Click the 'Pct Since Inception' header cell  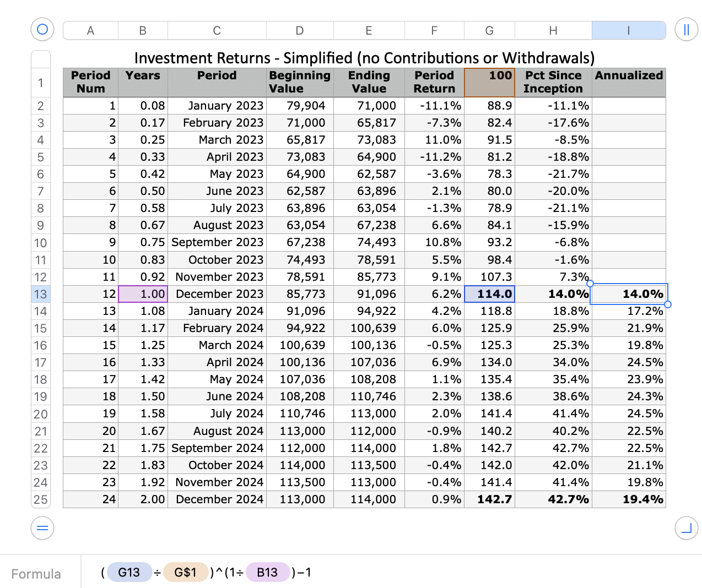tap(553, 83)
